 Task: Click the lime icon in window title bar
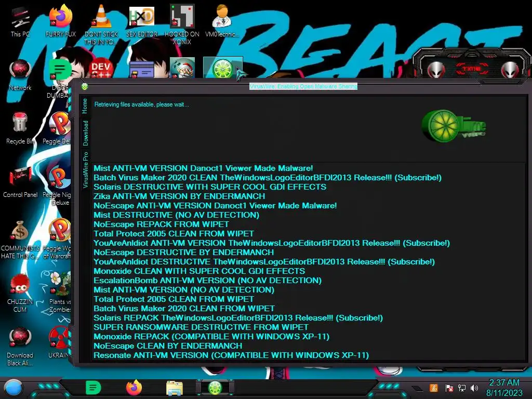[85, 87]
